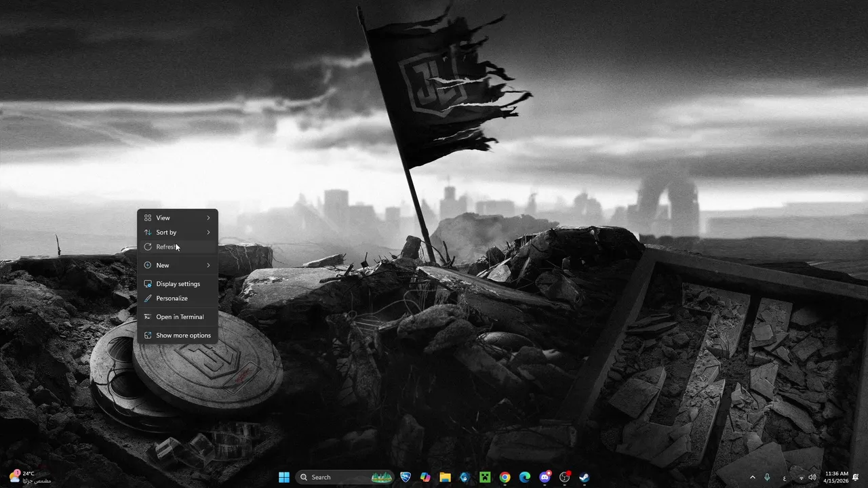Select Personalize in the context menu
Screen dimensions: 868x488
178,298
